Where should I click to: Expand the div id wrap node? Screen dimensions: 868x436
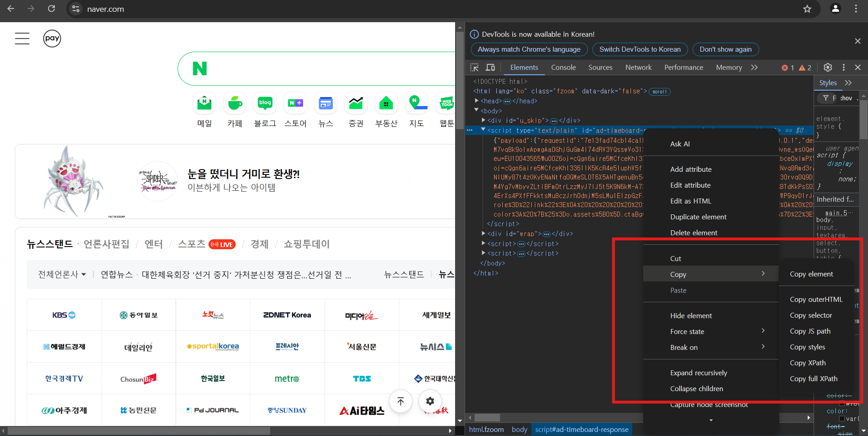tap(484, 233)
